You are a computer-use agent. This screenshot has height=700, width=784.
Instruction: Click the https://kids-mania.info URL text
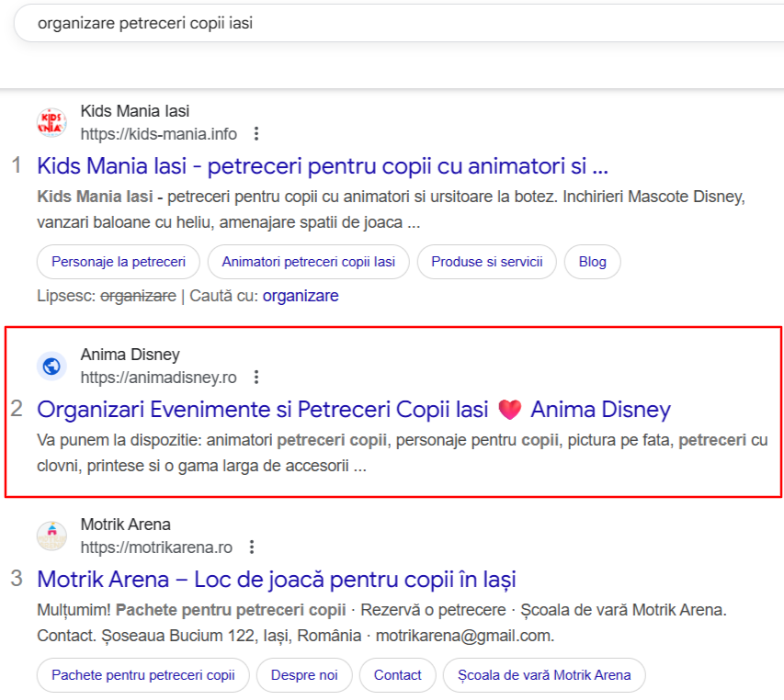(x=158, y=134)
